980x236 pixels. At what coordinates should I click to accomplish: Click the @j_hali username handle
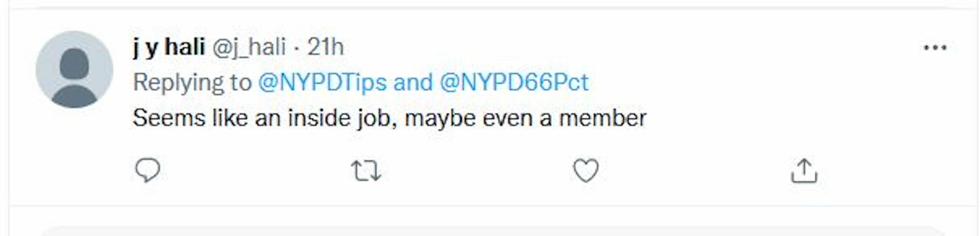coord(249,47)
